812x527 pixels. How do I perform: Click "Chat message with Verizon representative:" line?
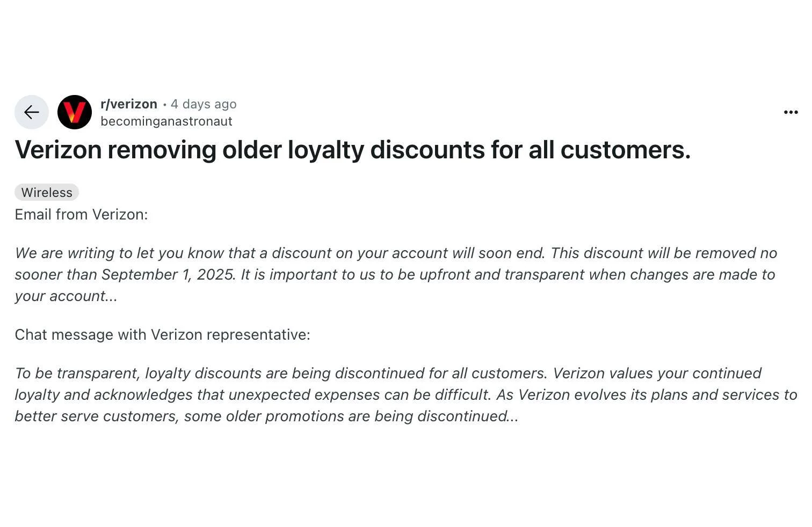coord(162,335)
